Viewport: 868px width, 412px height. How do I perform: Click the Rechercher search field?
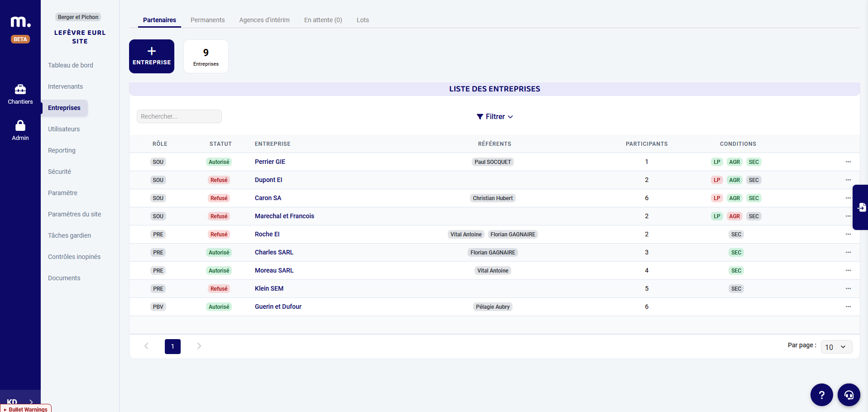point(179,116)
